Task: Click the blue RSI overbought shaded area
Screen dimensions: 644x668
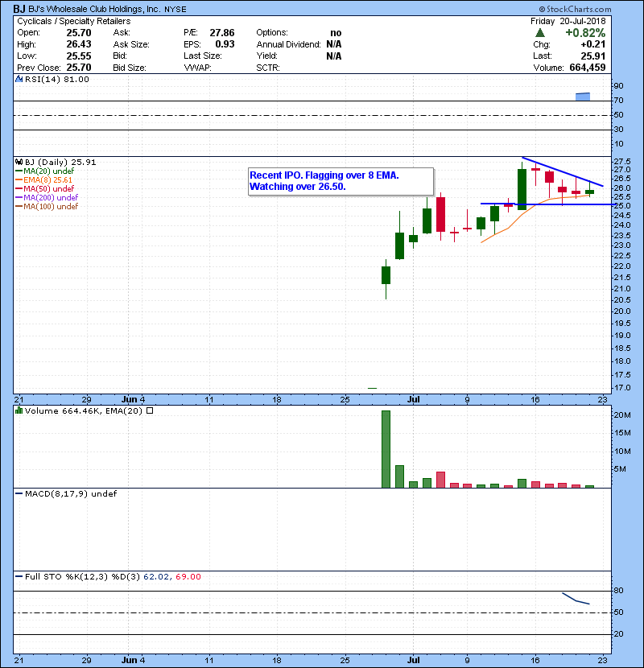Action: point(583,97)
